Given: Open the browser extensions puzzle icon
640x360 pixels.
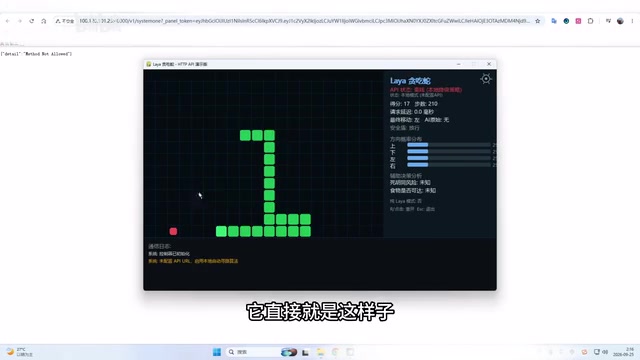Looking at the screenshot, I should click(x=591, y=21).
